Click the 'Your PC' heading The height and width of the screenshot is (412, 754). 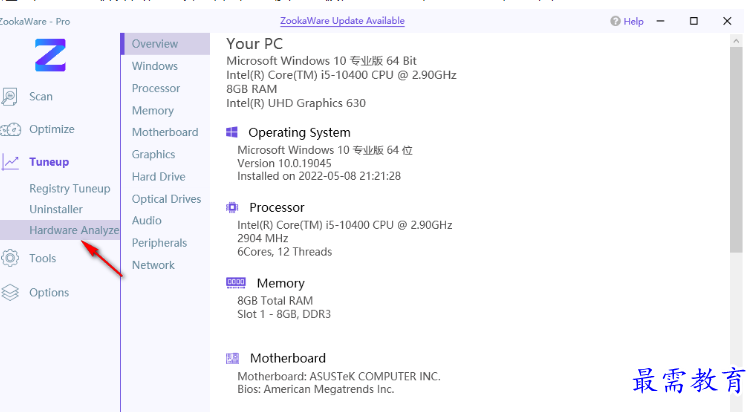[254, 44]
